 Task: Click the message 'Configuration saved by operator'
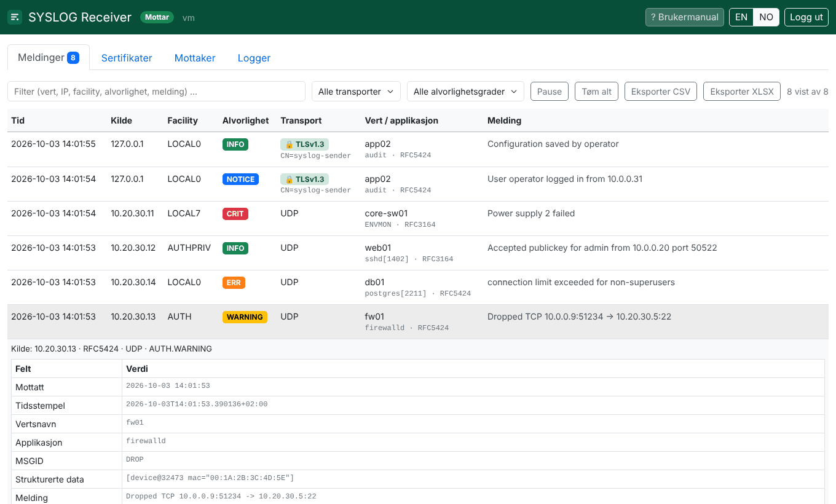pyautogui.click(x=553, y=144)
